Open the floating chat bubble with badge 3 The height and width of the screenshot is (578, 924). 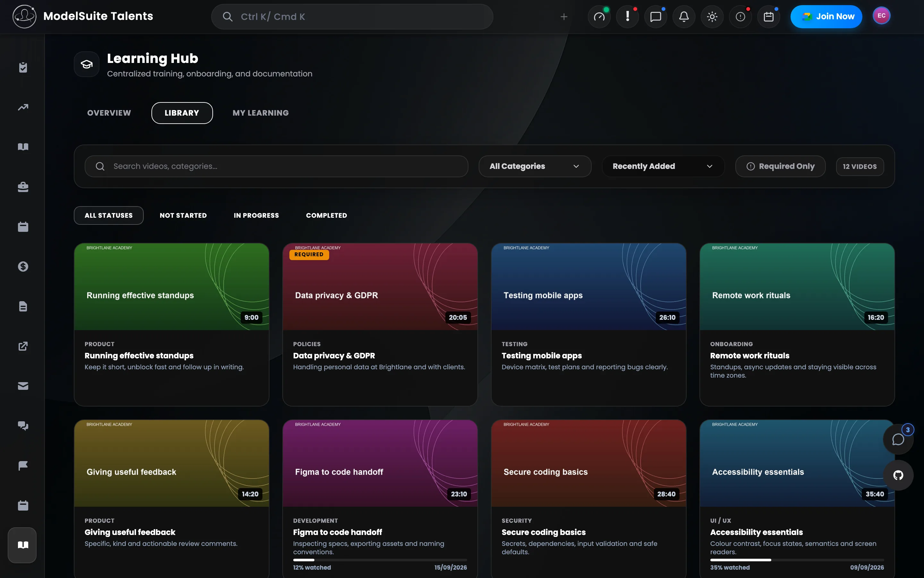point(898,439)
